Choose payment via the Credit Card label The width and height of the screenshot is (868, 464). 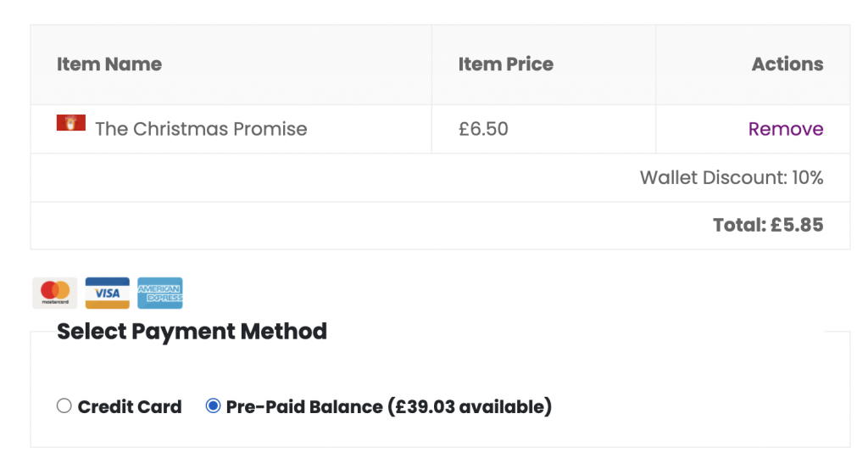[130, 407]
